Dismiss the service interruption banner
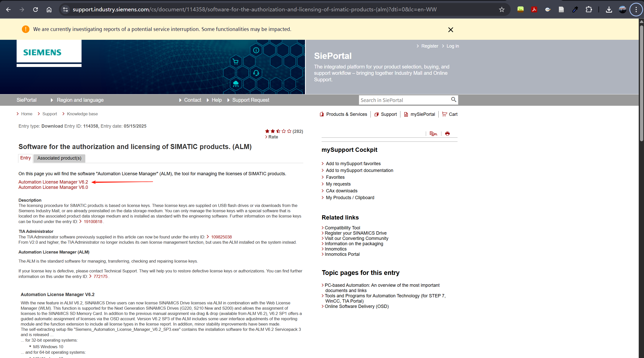 click(450, 30)
